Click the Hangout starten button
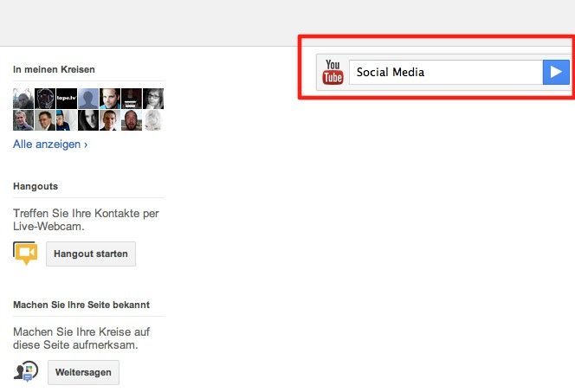The image size is (575, 392). (91, 254)
